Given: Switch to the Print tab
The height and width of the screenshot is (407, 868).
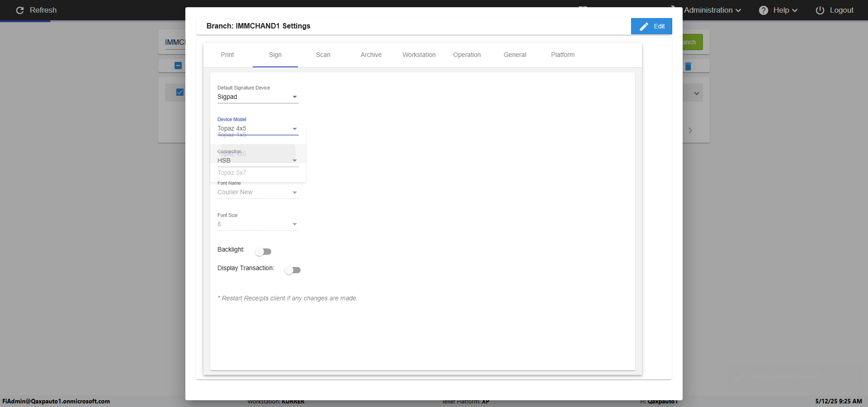Looking at the screenshot, I should [227, 55].
